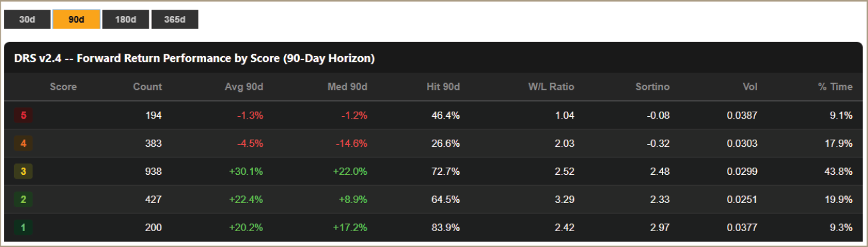This screenshot has height=247, width=868.
Task: Sort by the Score column header
Action: (x=63, y=87)
